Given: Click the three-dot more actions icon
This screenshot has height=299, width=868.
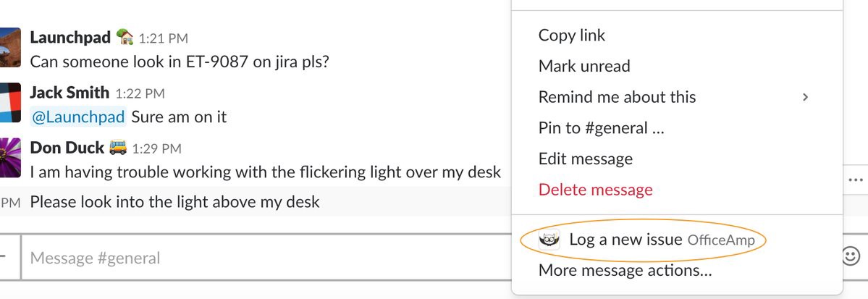Looking at the screenshot, I should 856,179.
